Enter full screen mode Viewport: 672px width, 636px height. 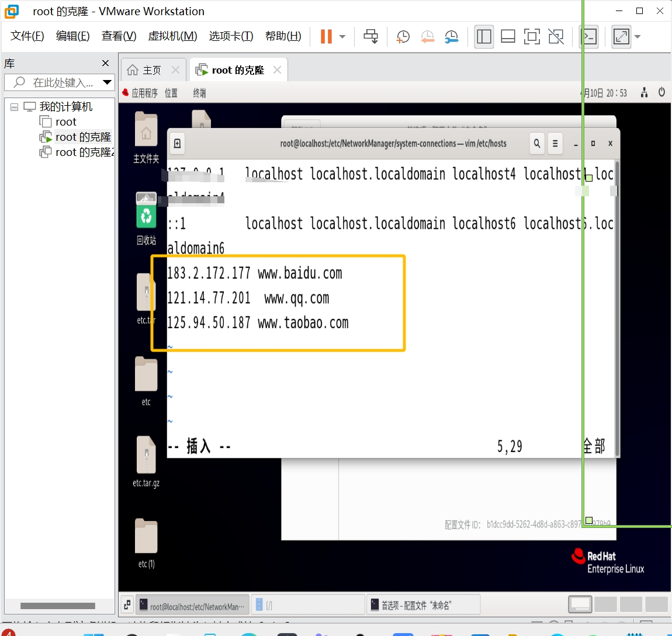pyautogui.click(x=532, y=37)
